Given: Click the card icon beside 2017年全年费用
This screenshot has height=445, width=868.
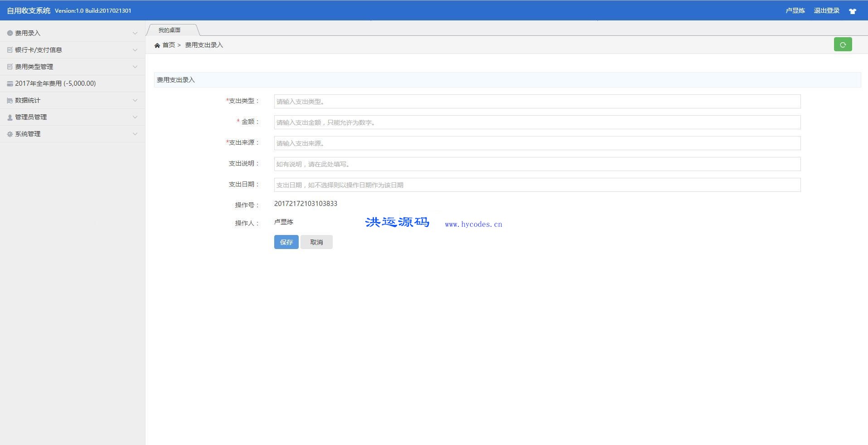Looking at the screenshot, I should [10, 83].
